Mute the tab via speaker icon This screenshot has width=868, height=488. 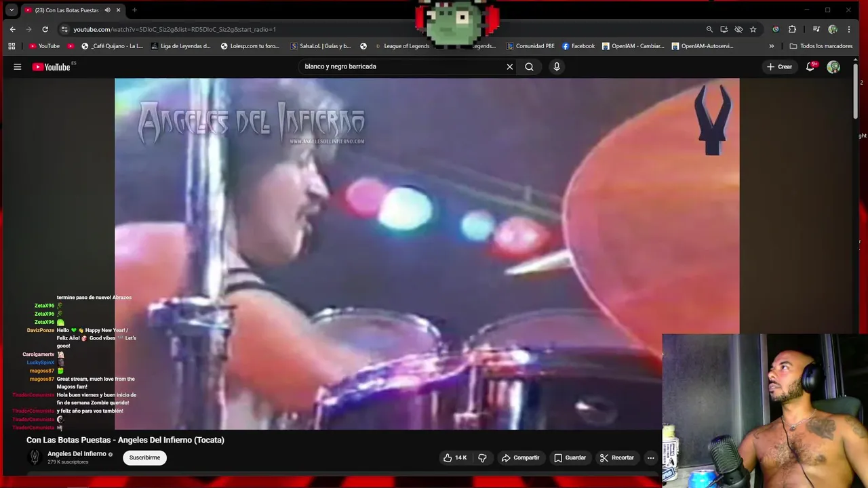[107, 10]
